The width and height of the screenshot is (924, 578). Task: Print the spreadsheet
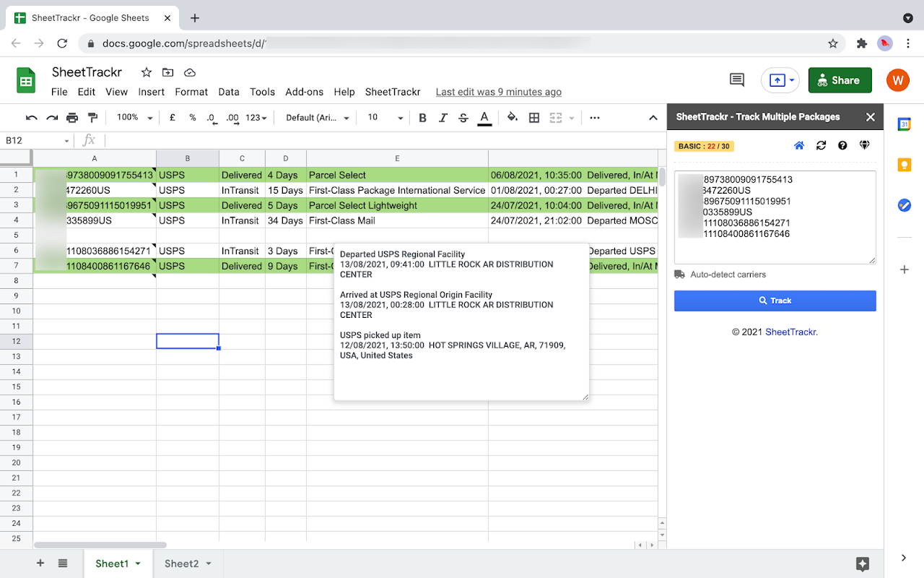72,118
